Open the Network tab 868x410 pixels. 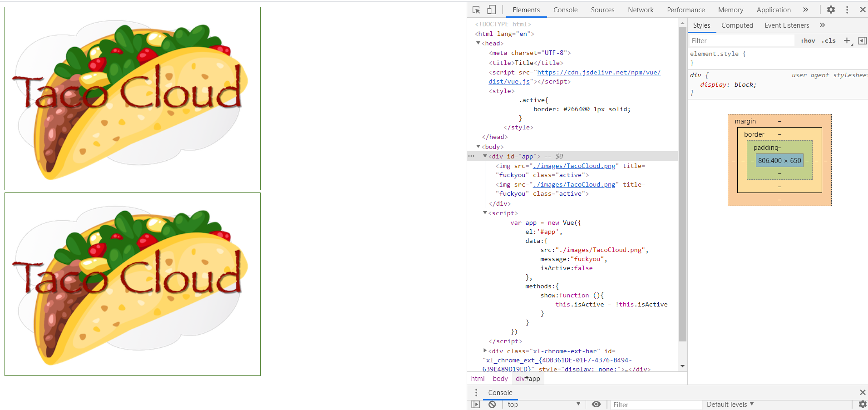641,10
